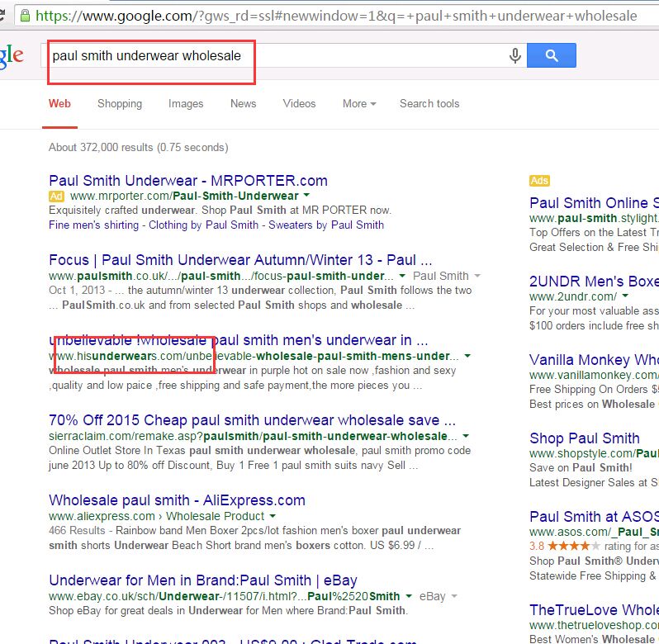Switch to the Shopping tab
Screen dimensions: 659x644
click(x=120, y=104)
